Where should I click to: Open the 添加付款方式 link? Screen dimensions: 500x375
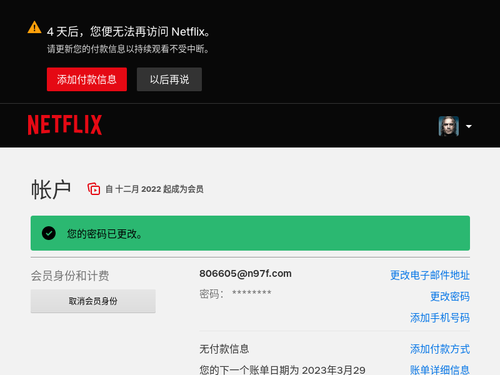click(440, 349)
